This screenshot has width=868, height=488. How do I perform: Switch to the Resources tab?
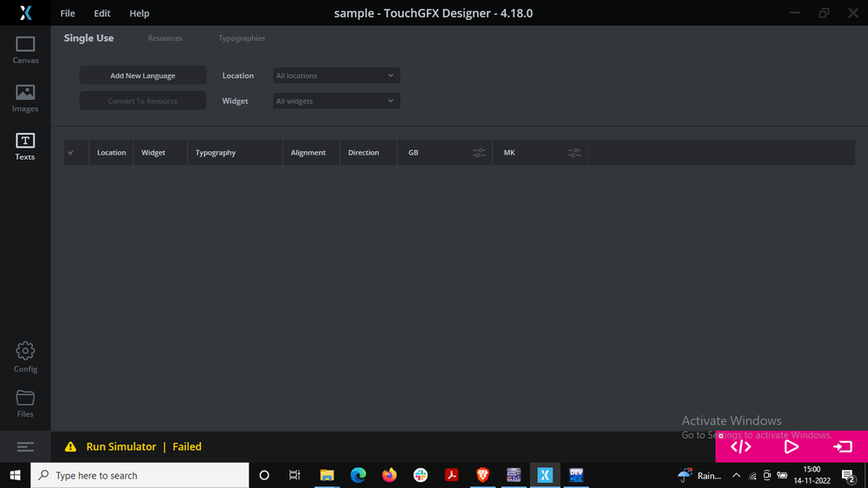pyautogui.click(x=165, y=38)
